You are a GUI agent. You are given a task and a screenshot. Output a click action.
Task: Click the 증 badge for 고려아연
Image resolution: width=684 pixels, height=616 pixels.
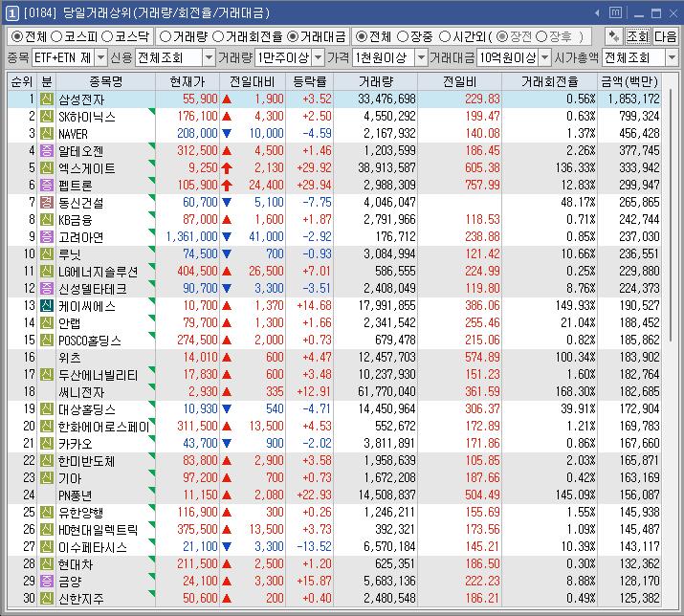47,237
